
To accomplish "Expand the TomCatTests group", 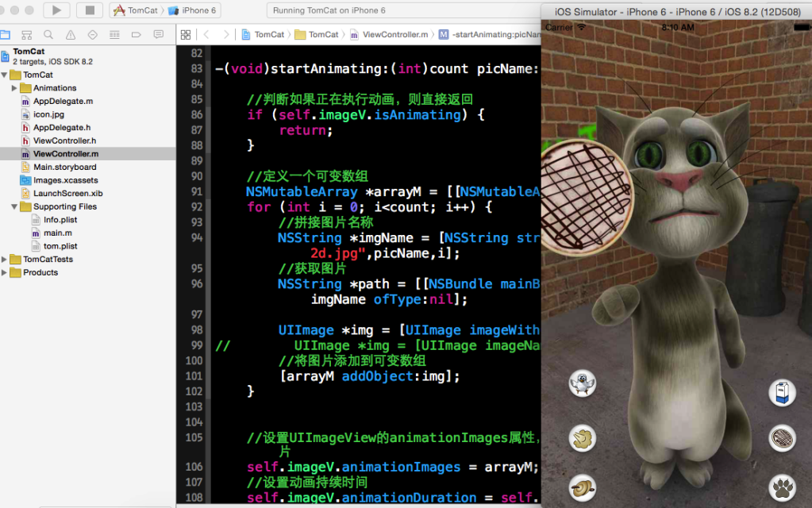I will [x=5, y=259].
